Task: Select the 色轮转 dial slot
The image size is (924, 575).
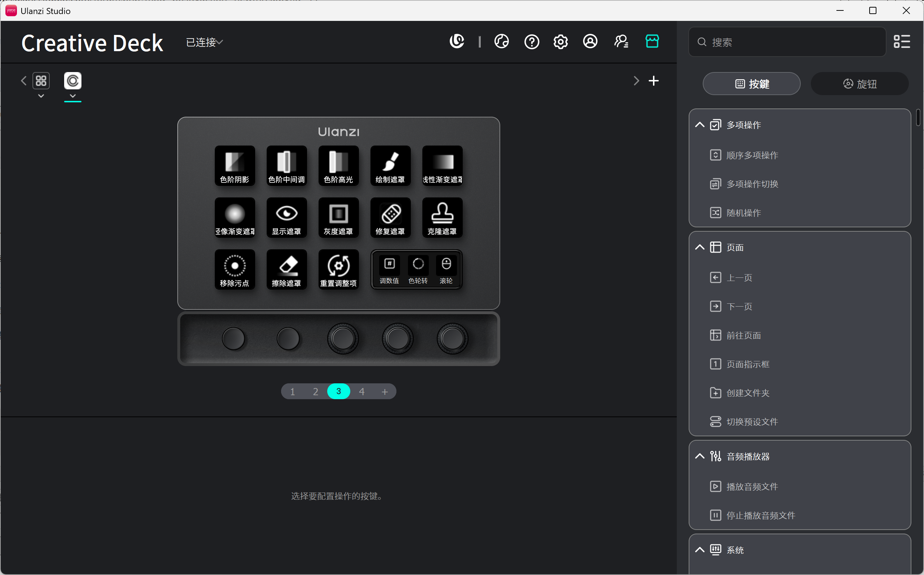Action: pos(418,269)
